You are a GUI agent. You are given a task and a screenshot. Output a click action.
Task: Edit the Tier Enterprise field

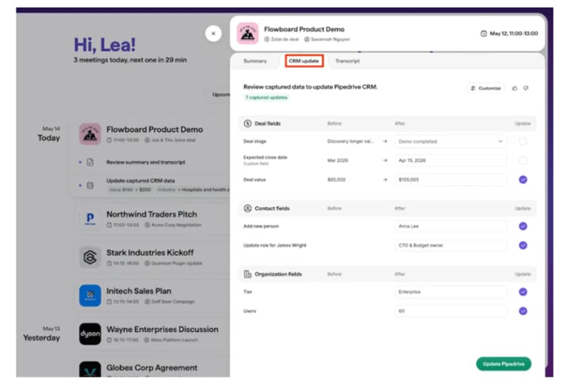pyautogui.click(x=451, y=292)
